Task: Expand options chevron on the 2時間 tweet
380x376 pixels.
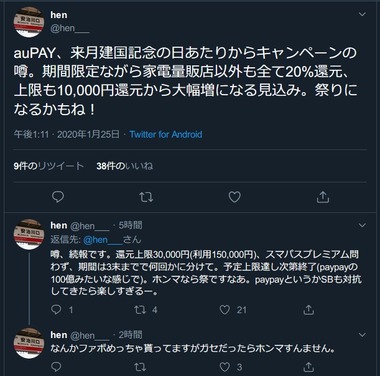Action: coord(362,334)
